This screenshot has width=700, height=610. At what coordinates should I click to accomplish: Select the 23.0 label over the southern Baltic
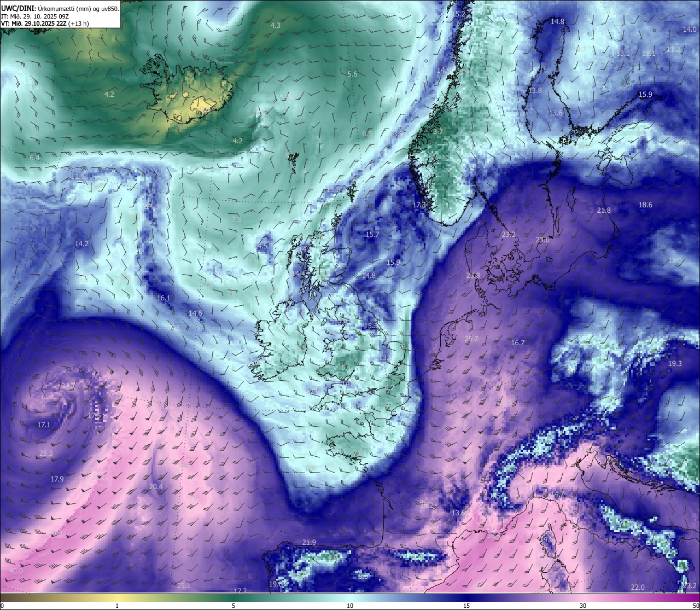pos(542,240)
